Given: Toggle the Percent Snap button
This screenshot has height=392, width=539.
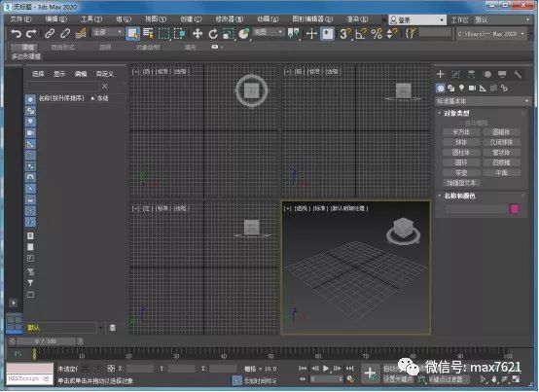Looking at the screenshot, I should pyautogui.click(x=377, y=33).
